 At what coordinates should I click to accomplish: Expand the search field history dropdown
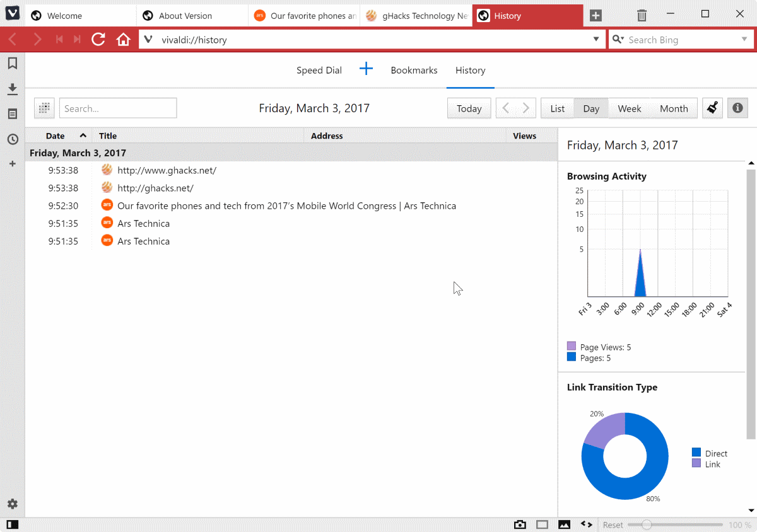744,40
